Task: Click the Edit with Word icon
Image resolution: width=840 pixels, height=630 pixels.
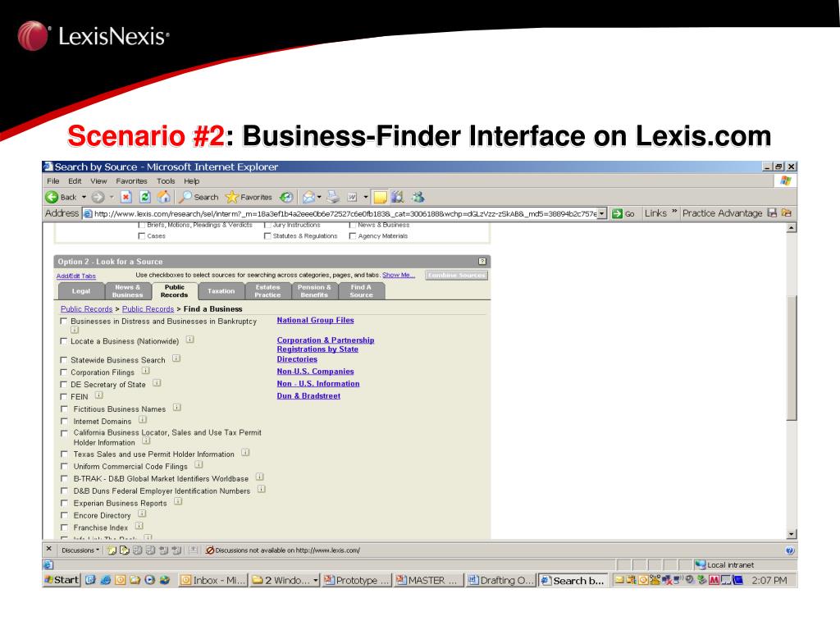Action: click(x=353, y=197)
